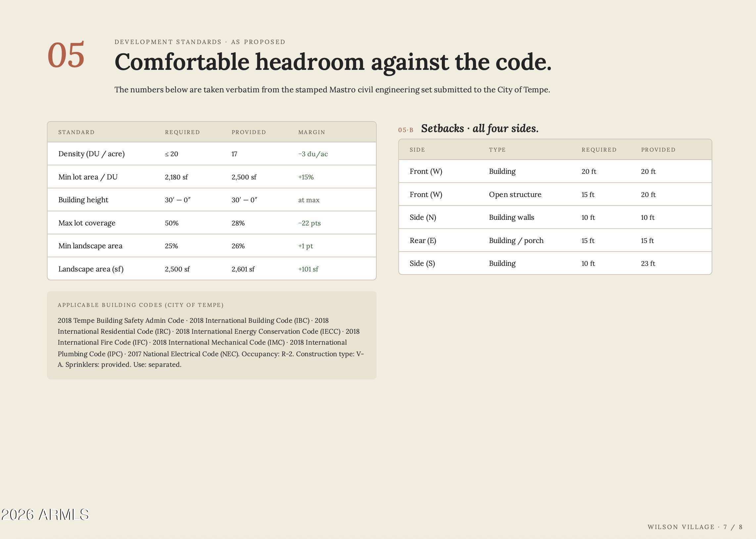Click the Min lot area / DU row label
Image resolution: width=756 pixels, height=539 pixels.
[88, 177]
